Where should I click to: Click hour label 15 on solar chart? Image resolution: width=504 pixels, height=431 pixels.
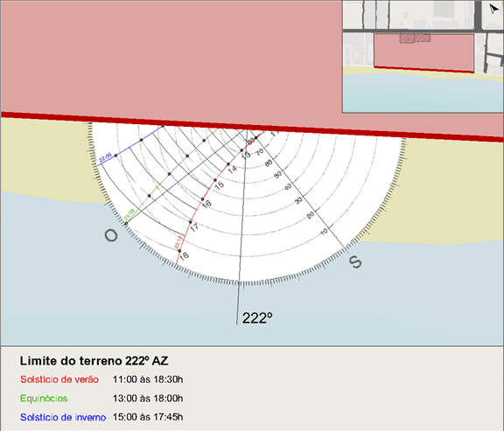[220, 185]
